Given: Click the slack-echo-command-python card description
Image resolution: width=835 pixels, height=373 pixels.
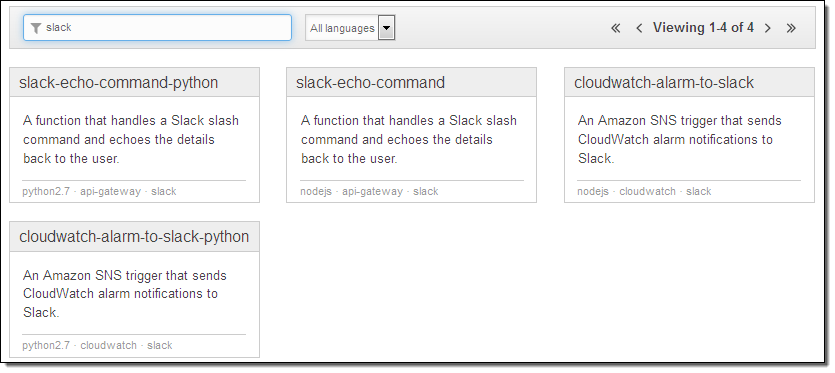Looking at the screenshot, I should [x=131, y=140].
